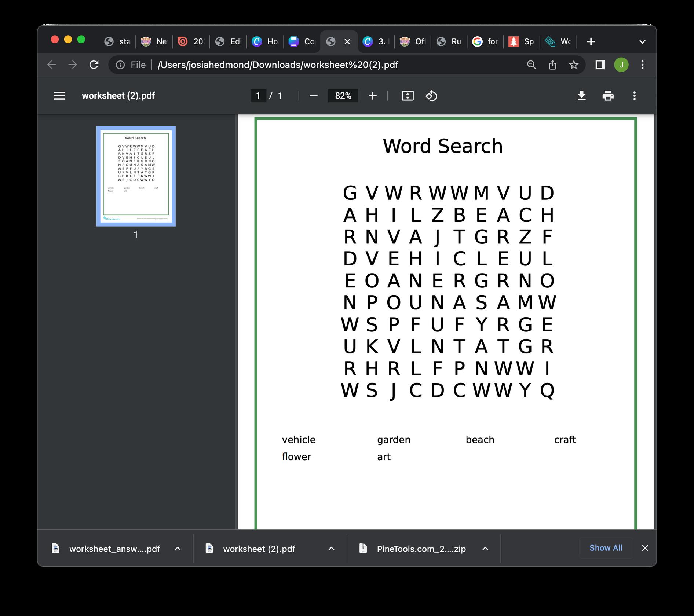Toggle Chrome side panel
Screen dimensions: 694x616
tap(600, 65)
